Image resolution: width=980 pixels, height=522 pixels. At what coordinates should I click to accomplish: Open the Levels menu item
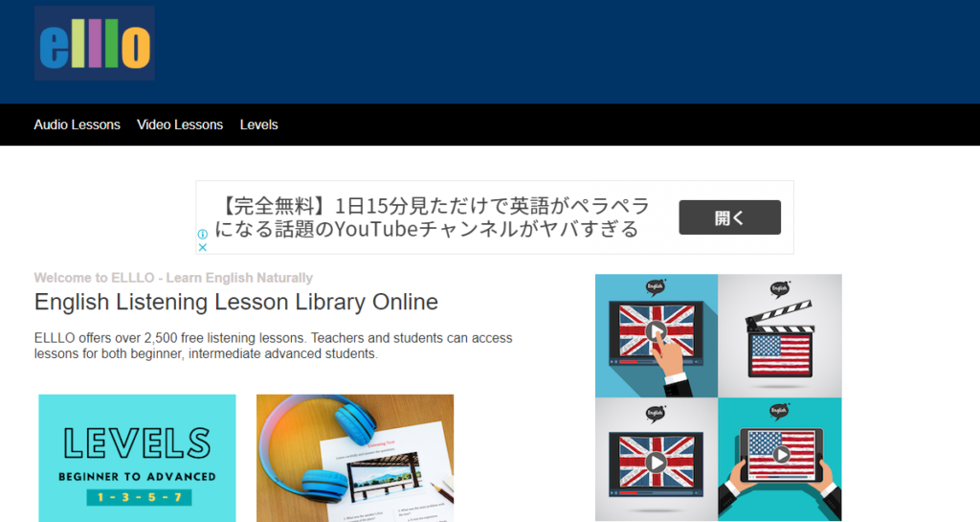pyautogui.click(x=258, y=125)
